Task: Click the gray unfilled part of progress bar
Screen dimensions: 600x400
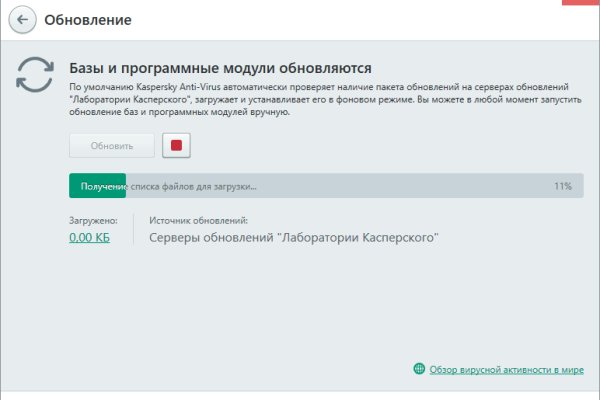Action: [x=400, y=186]
